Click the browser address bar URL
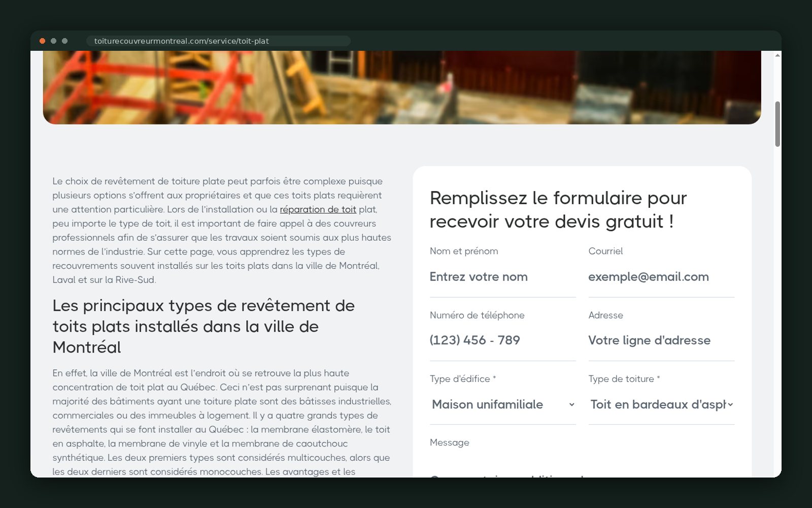The width and height of the screenshot is (812, 508). (218, 41)
